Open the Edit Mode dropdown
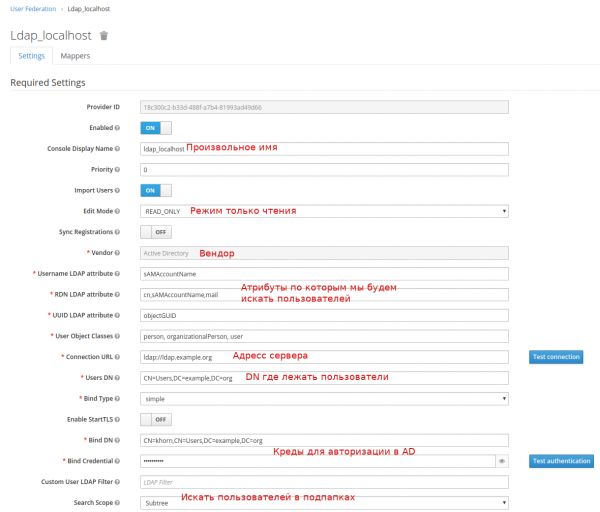Viewport: 600px width, 512px height. coord(325,211)
